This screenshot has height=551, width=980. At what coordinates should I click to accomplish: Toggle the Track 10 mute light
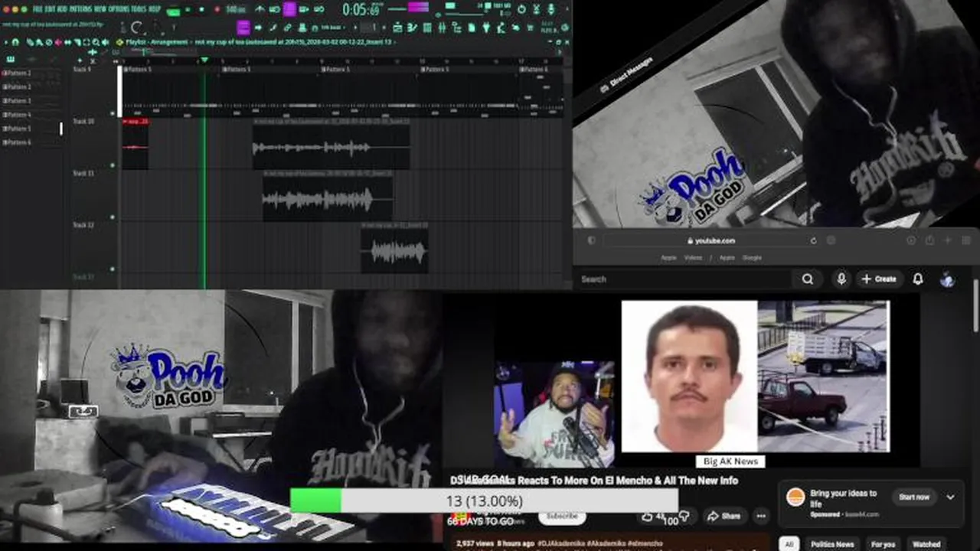point(113,165)
